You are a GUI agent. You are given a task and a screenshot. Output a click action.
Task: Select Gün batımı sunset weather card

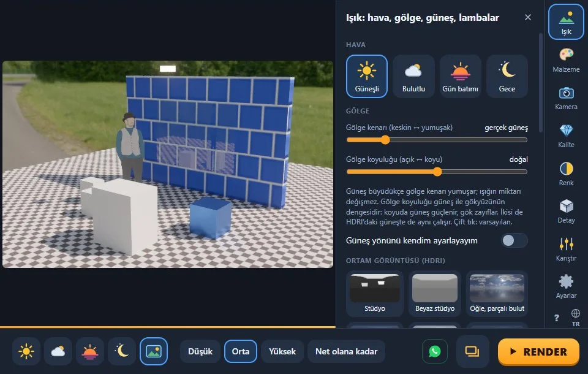pos(460,76)
